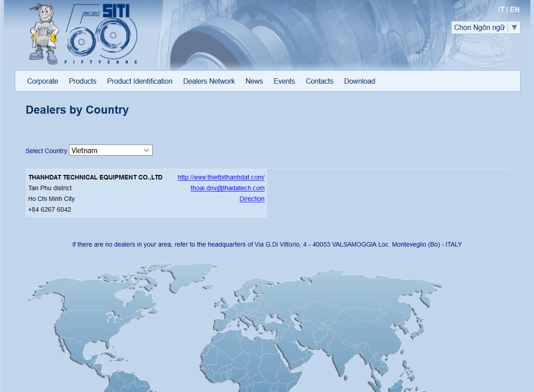The height and width of the screenshot is (392, 534).
Task: Click the cartoon mascot character image
Action: tap(43, 35)
